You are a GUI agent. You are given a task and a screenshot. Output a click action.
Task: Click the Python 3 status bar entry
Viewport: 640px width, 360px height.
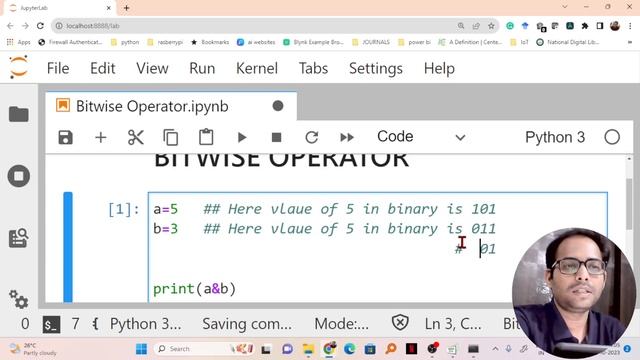pyautogui.click(x=145, y=324)
